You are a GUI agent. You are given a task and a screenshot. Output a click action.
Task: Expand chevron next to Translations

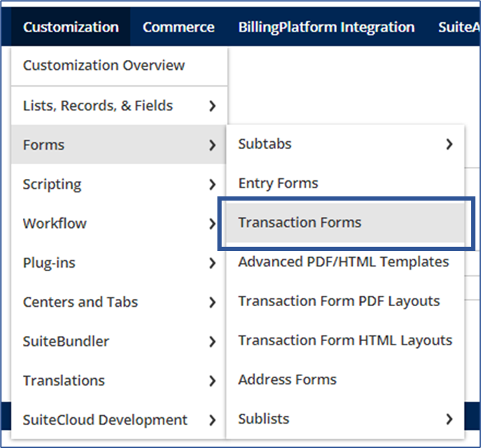pos(213,381)
